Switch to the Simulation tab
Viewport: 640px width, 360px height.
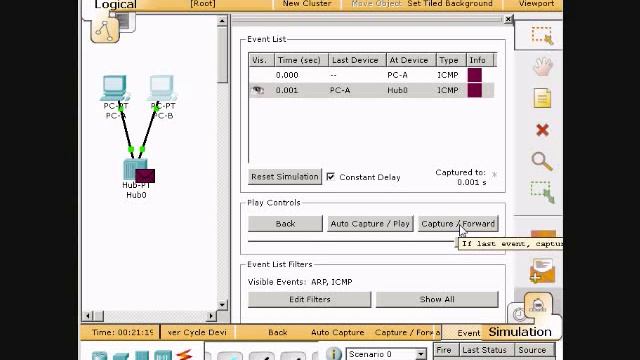click(520, 332)
